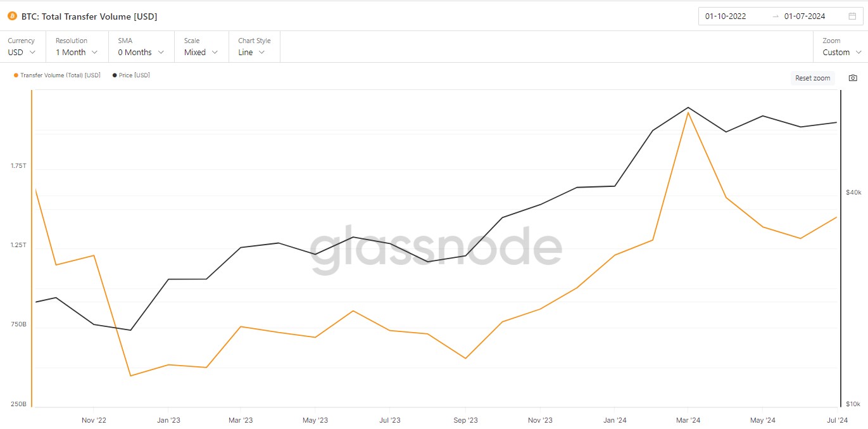
Task: Open the calendar icon in the date range picker
Action: (x=851, y=16)
